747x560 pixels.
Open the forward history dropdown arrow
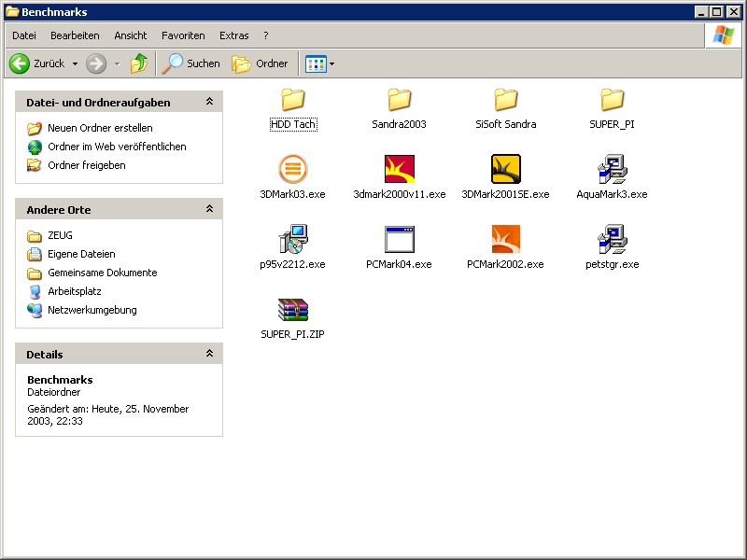click(118, 63)
